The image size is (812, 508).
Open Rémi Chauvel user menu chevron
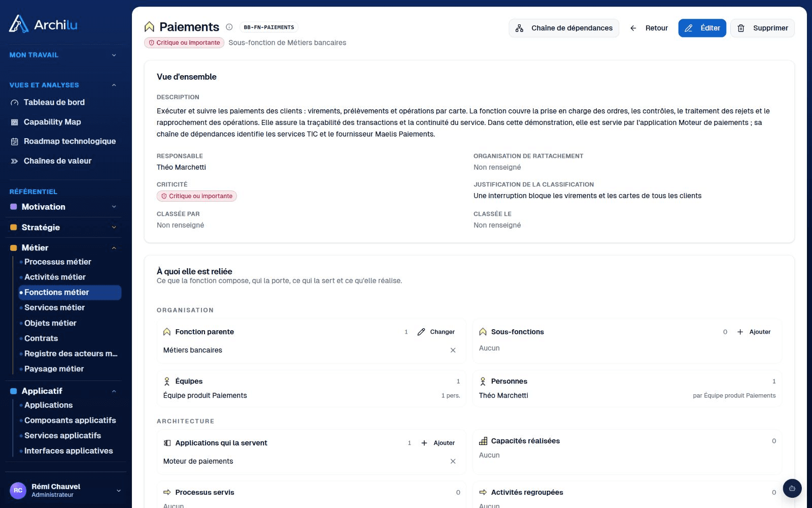click(x=119, y=491)
